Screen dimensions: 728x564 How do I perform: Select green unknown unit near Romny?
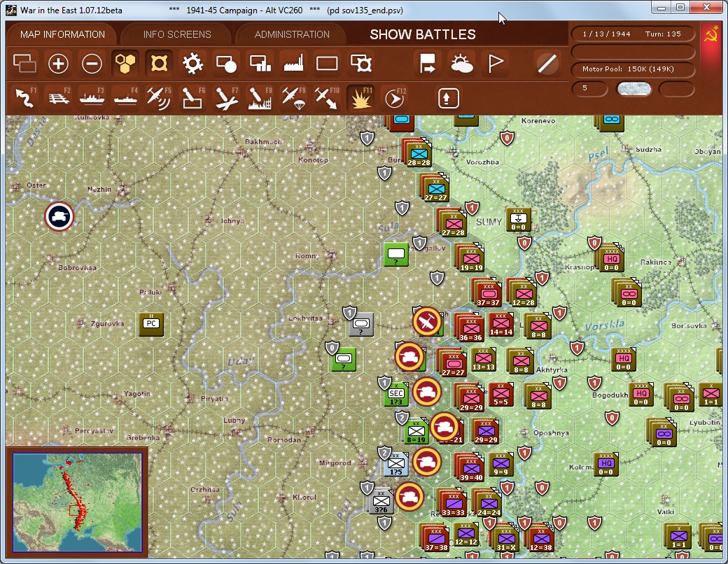click(396, 255)
